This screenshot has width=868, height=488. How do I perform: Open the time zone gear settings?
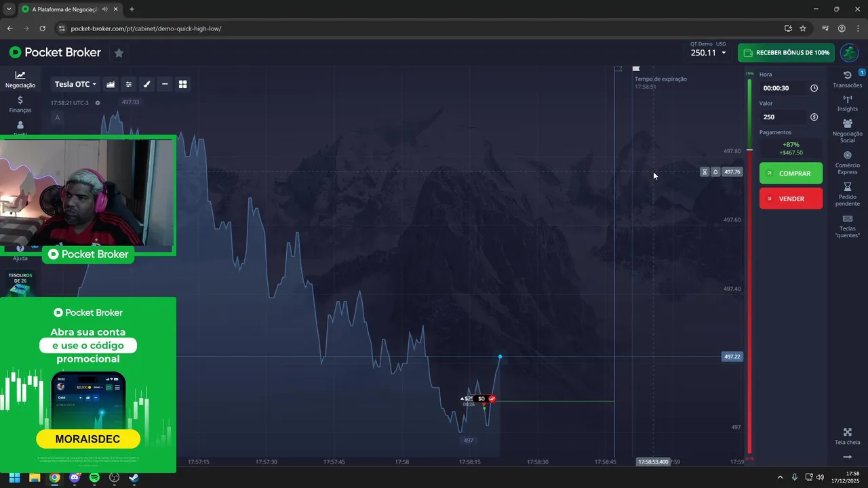(x=98, y=103)
